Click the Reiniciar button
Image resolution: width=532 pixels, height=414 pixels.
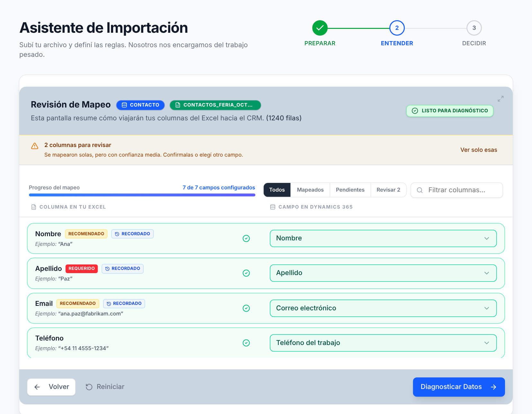pos(105,387)
